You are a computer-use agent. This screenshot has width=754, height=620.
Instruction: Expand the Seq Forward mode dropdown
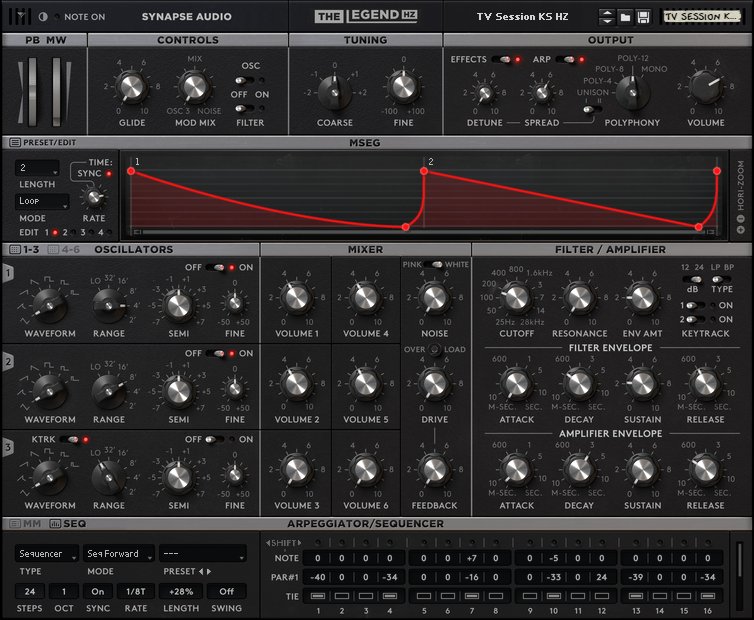[119, 554]
